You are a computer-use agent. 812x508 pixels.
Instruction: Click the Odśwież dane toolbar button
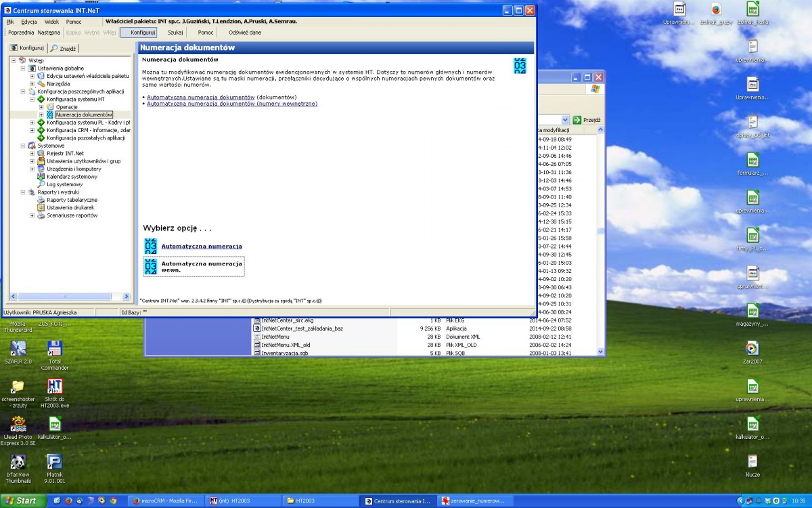coord(245,33)
